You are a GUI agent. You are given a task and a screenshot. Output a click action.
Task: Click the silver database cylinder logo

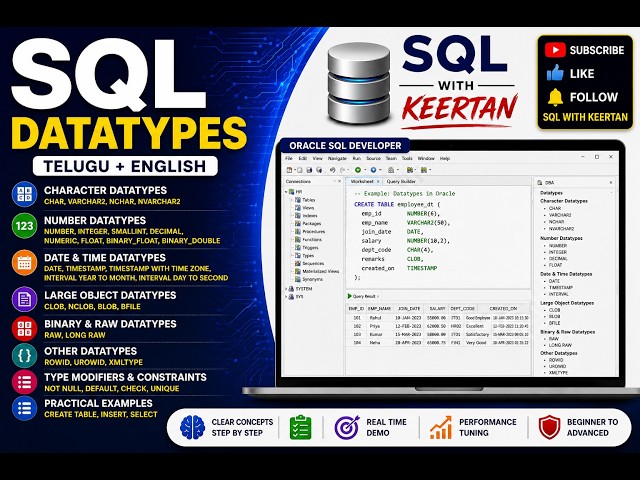click(358, 84)
